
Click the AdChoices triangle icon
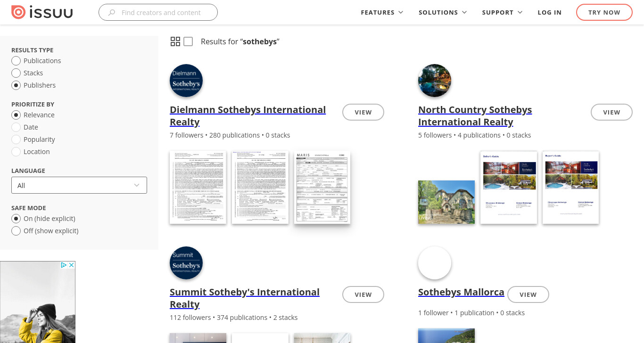tap(64, 265)
